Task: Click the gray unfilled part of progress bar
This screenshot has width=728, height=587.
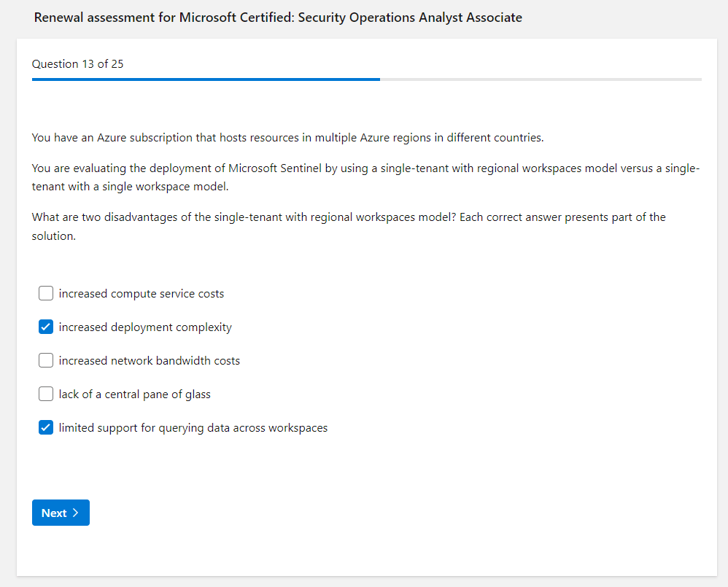Action: tap(540, 79)
